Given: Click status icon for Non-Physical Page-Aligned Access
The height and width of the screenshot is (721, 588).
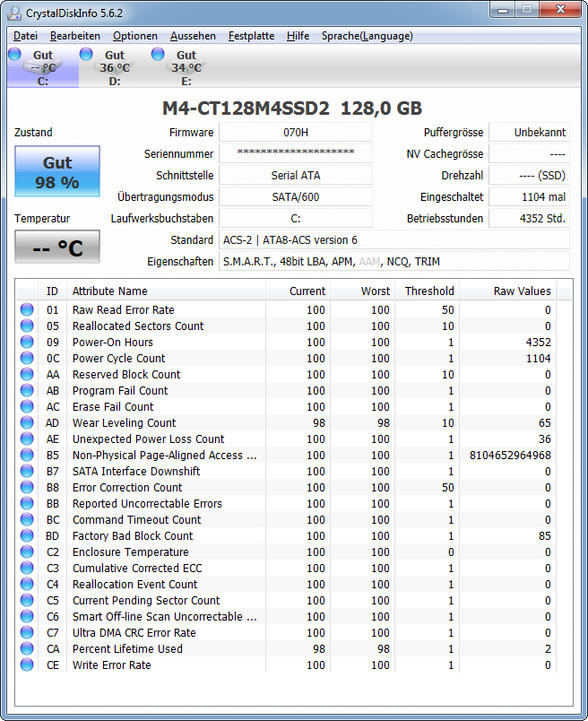Looking at the screenshot, I should pos(27,455).
